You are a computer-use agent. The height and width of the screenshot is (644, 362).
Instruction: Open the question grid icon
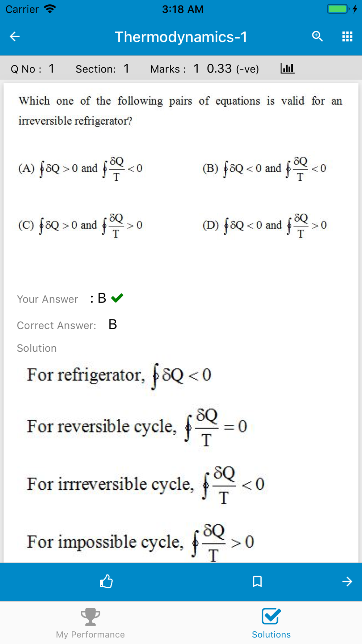[347, 36]
